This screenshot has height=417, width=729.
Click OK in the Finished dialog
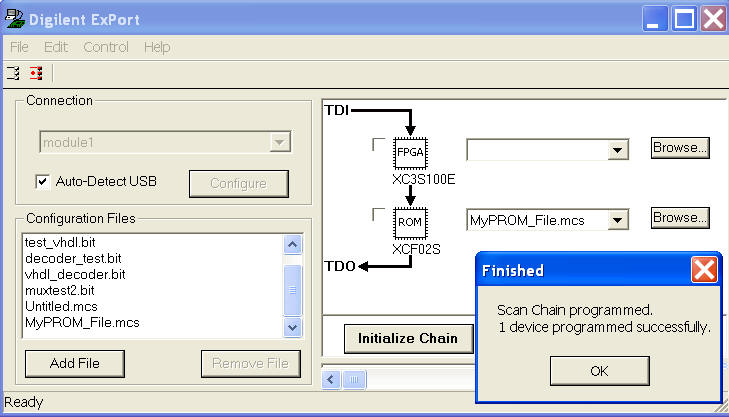pyautogui.click(x=599, y=371)
